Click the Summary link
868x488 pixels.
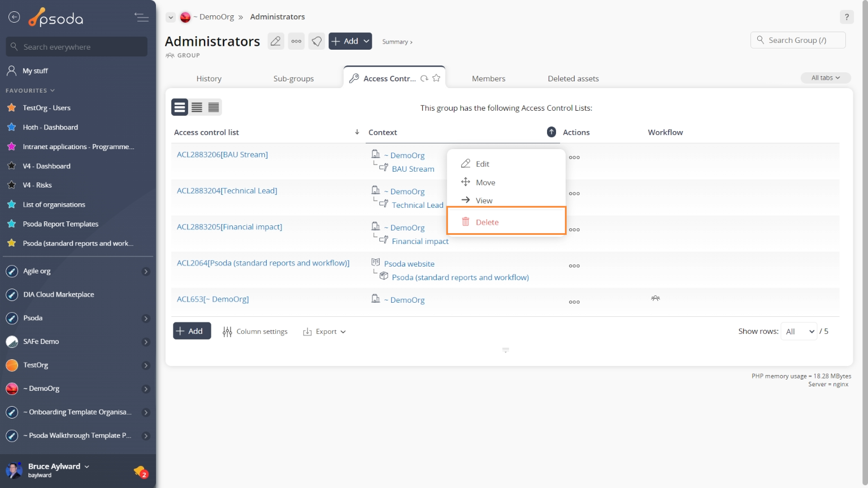pos(397,42)
